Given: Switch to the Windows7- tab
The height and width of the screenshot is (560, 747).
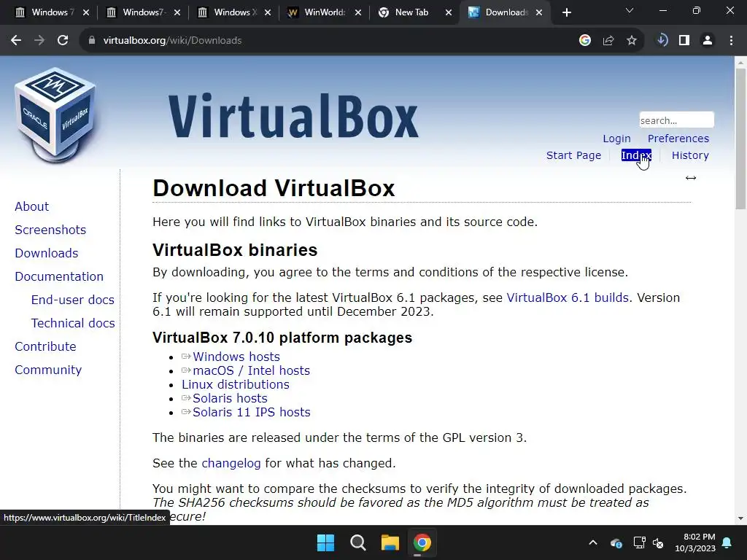Looking at the screenshot, I should (x=138, y=12).
